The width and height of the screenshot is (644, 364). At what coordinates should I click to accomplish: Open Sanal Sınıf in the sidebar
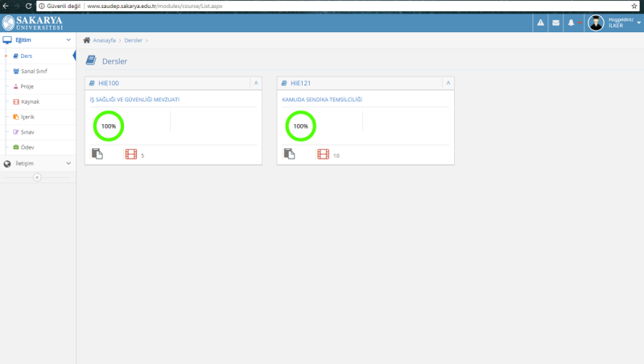coord(34,71)
